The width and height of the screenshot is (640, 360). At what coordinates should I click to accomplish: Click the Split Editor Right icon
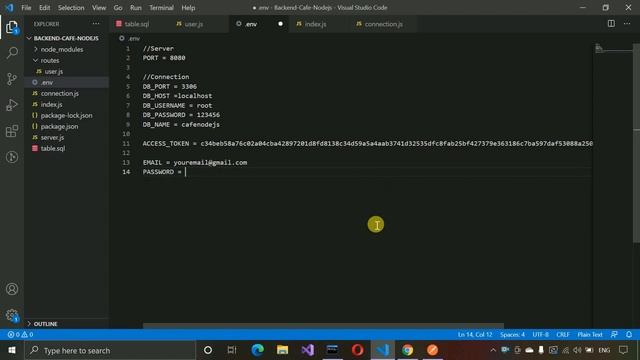pos(611,24)
